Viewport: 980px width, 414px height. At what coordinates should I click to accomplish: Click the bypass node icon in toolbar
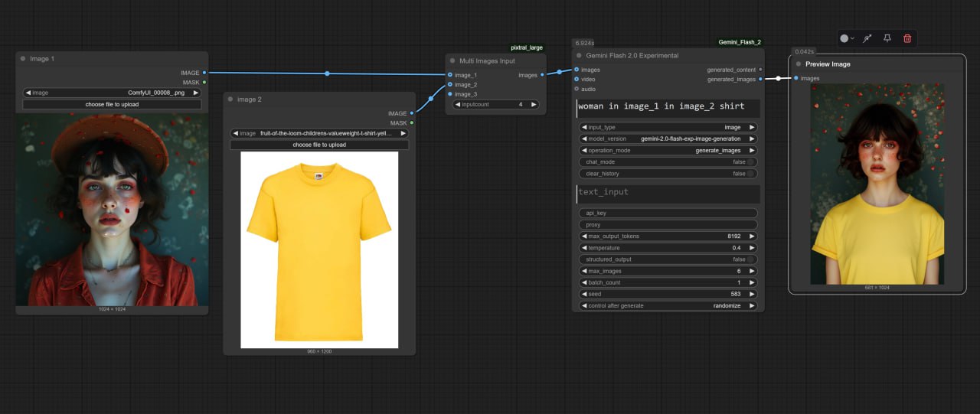[x=867, y=38]
